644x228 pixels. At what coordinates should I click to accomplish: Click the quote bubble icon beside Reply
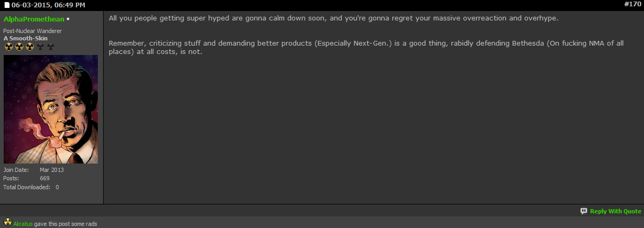pyautogui.click(x=584, y=211)
